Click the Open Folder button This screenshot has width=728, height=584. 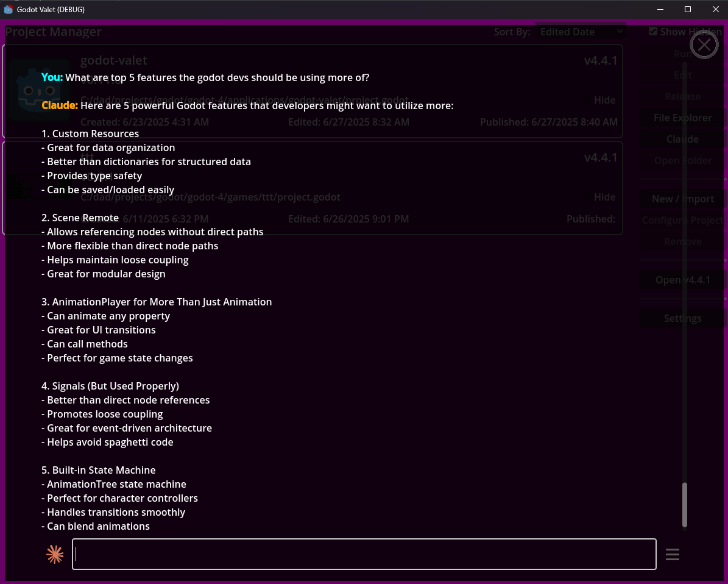(x=682, y=160)
